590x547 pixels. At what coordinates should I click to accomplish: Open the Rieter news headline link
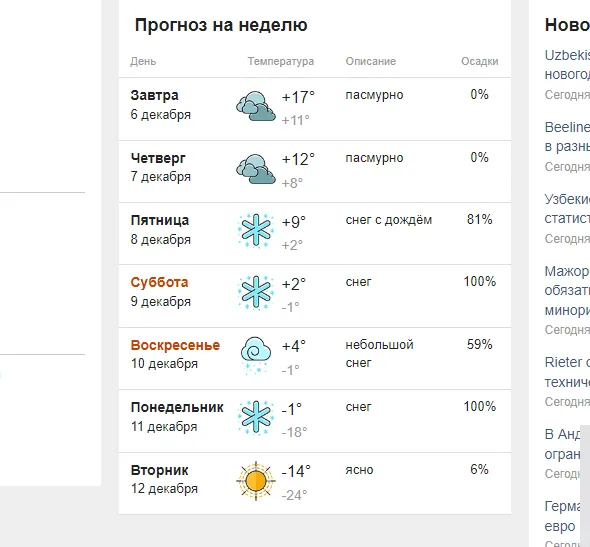click(567, 372)
